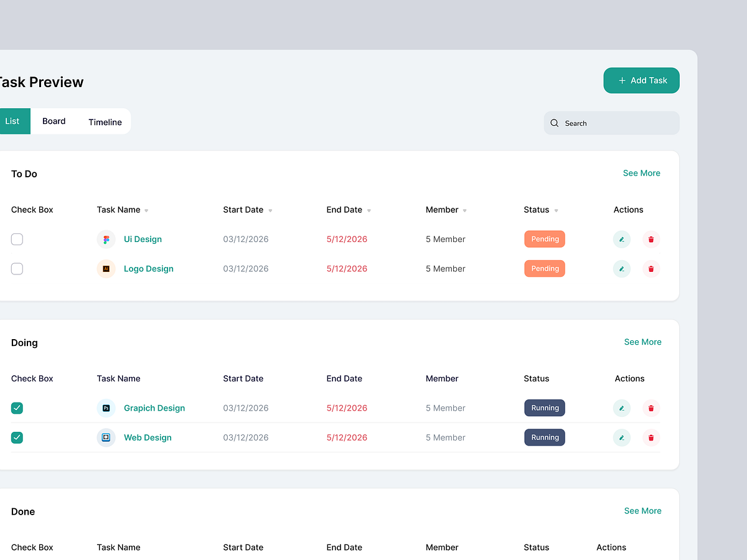Image resolution: width=747 pixels, height=560 pixels.
Task: Open See More in Doing section
Action: pyautogui.click(x=643, y=342)
